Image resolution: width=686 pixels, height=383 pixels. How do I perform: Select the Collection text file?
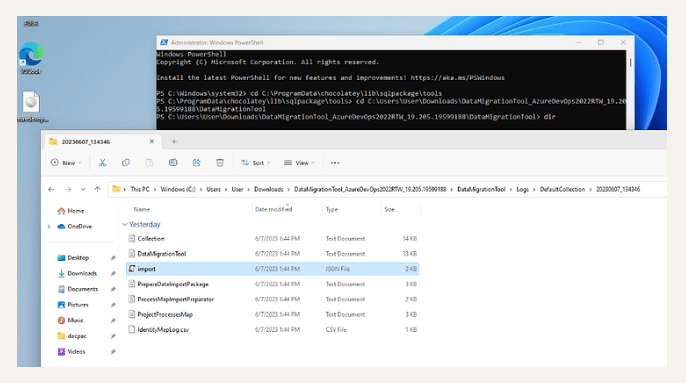click(273, 239)
